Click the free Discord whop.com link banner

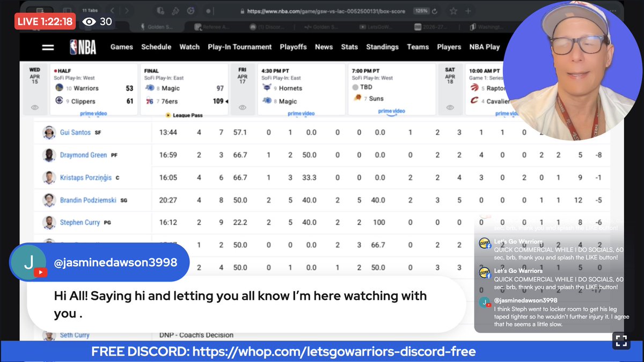(x=283, y=352)
